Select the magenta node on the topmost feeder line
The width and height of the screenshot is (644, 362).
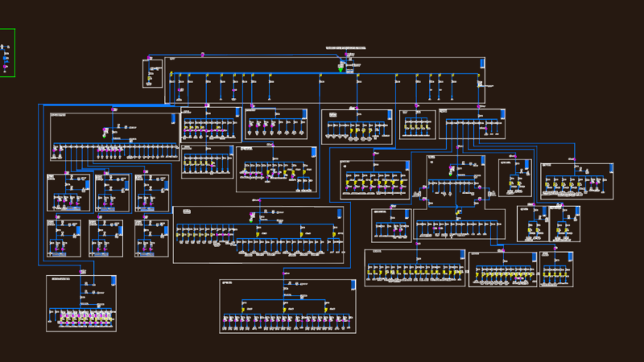click(x=203, y=55)
